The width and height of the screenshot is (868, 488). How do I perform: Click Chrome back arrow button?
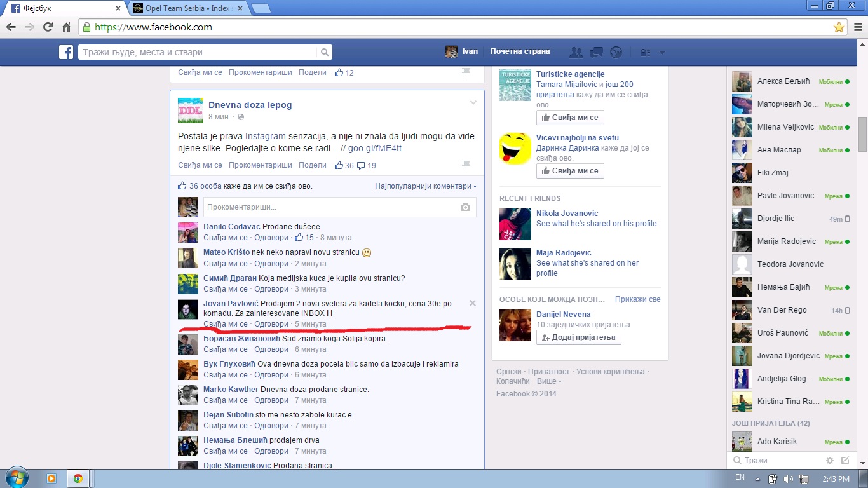pyautogui.click(x=11, y=27)
